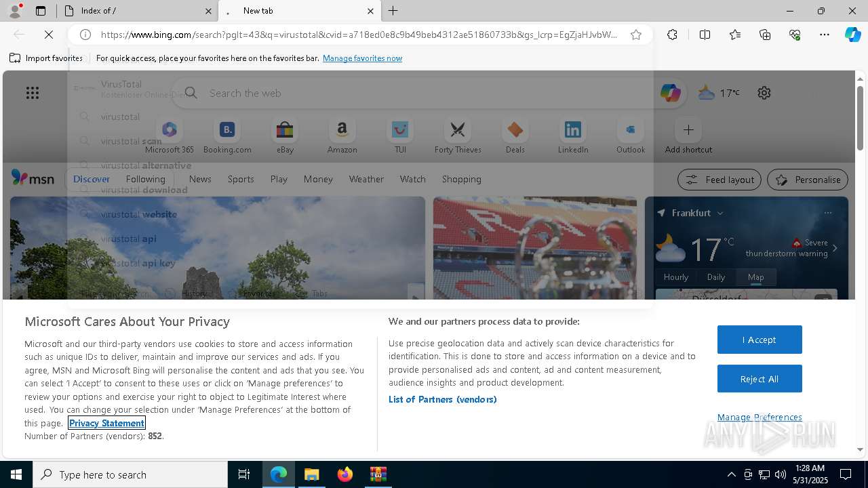Select the Daily weather tab
The height and width of the screenshot is (488, 868).
(x=716, y=277)
